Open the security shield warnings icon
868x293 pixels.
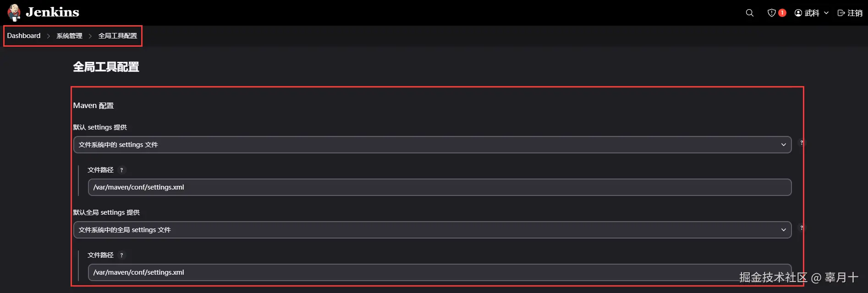[x=772, y=13]
